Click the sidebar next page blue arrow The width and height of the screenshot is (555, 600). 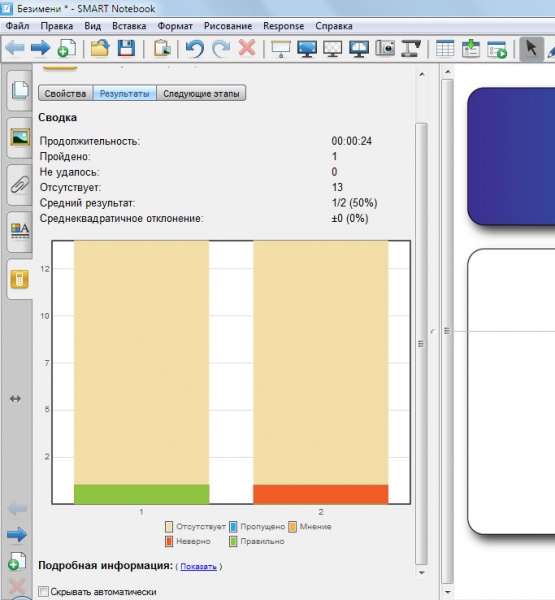(17, 535)
